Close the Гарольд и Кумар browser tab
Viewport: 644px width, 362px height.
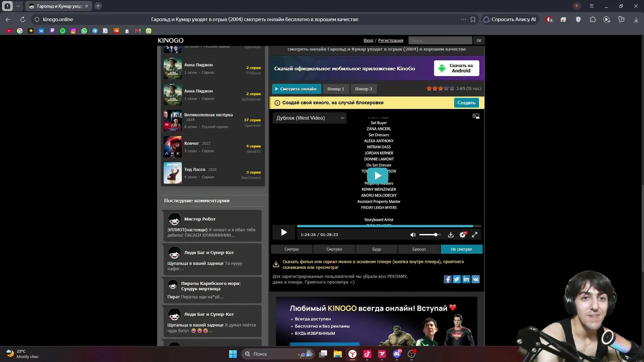(x=88, y=6)
